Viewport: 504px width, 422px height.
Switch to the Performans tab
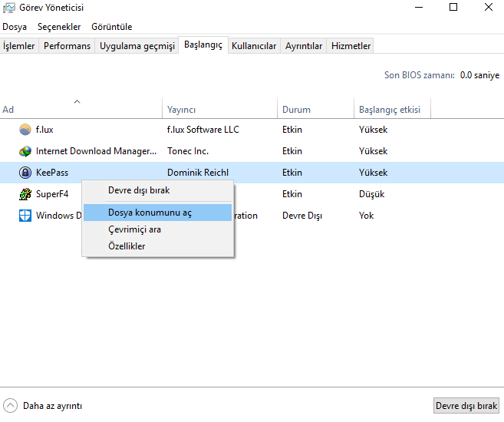pyautogui.click(x=67, y=46)
